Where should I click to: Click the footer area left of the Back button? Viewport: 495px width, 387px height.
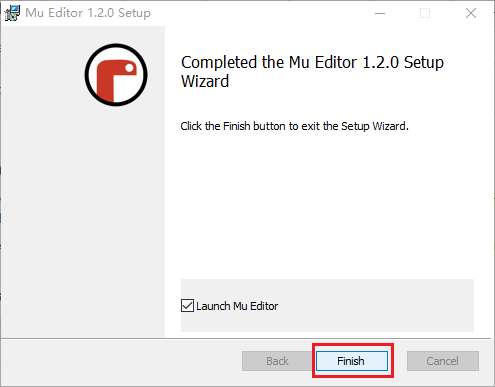[x=122, y=362]
